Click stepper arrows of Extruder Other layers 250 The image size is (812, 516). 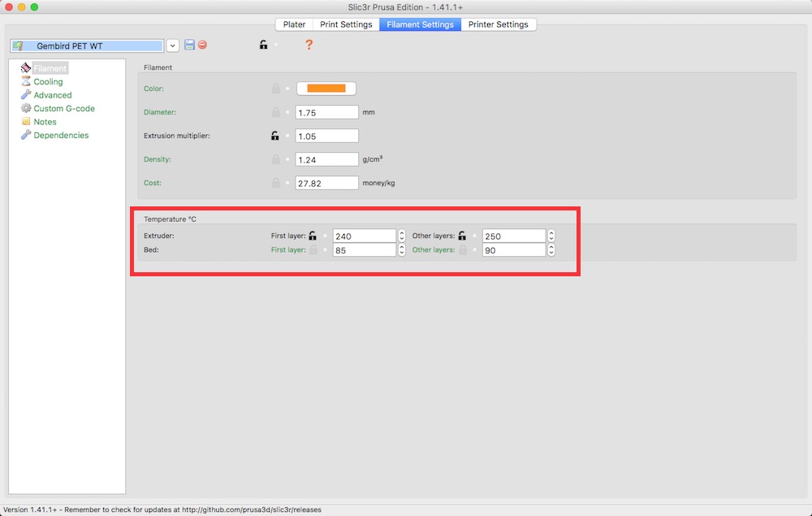(x=551, y=236)
